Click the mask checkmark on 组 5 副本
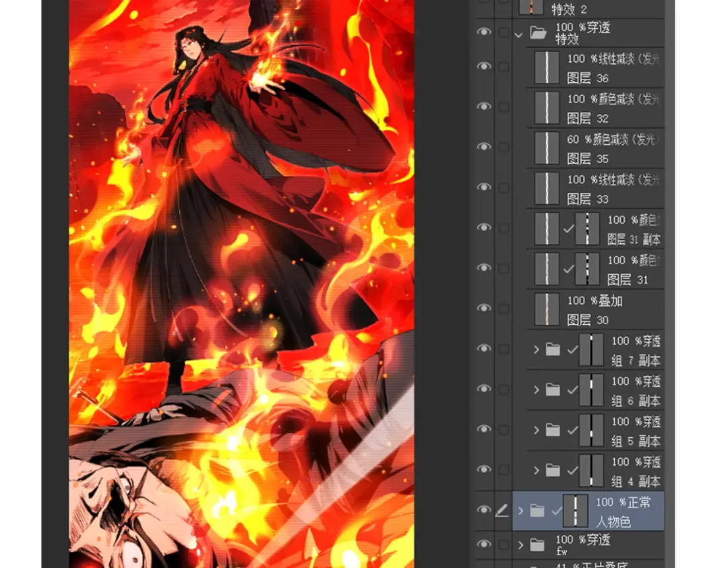The height and width of the screenshot is (568, 728). tap(572, 431)
